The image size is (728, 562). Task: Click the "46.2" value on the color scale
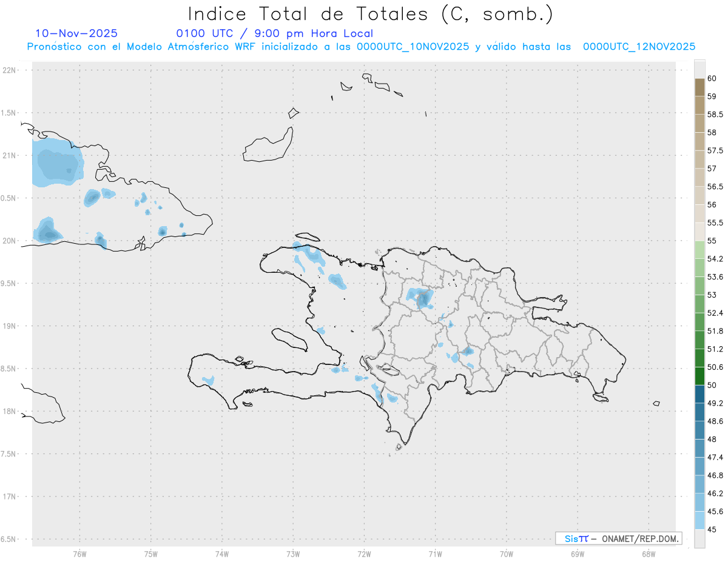click(x=715, y=493)
